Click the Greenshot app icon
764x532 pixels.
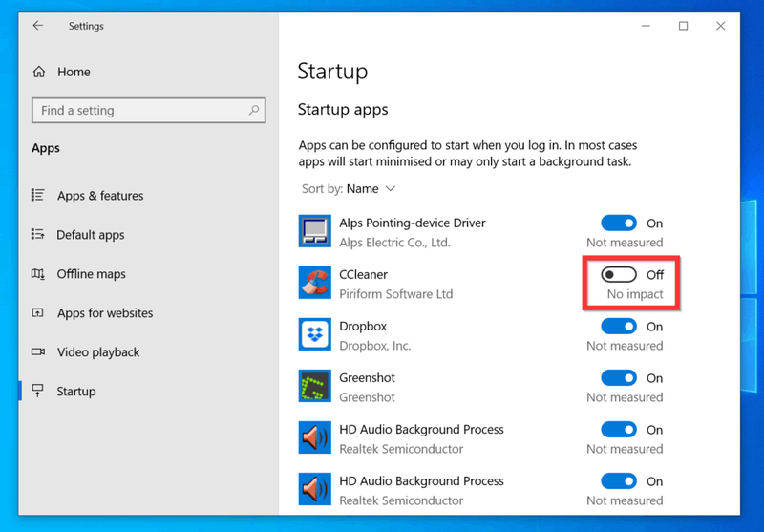click(315, 386)
